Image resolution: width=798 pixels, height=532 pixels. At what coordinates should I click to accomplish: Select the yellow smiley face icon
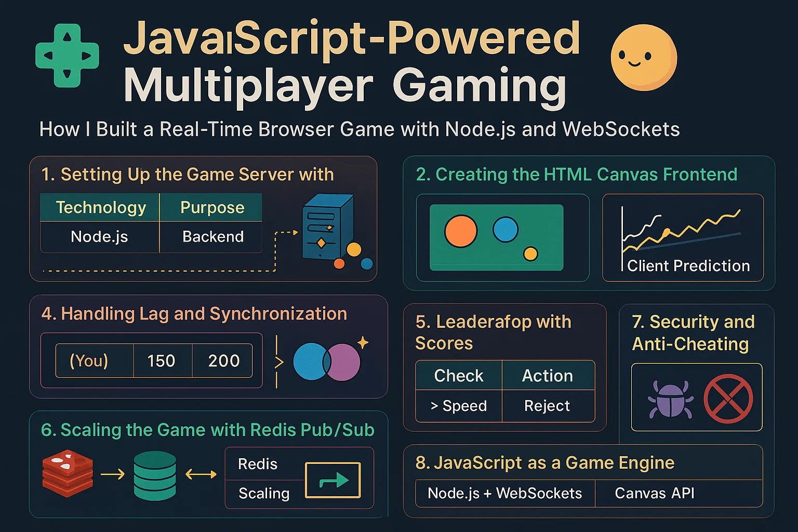click(644, 57)
